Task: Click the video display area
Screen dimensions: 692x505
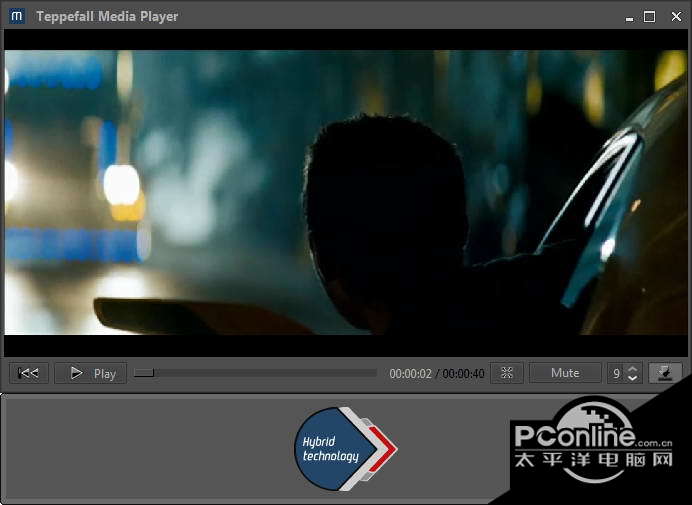Action: pyautogui.click(x=345, y=192)
